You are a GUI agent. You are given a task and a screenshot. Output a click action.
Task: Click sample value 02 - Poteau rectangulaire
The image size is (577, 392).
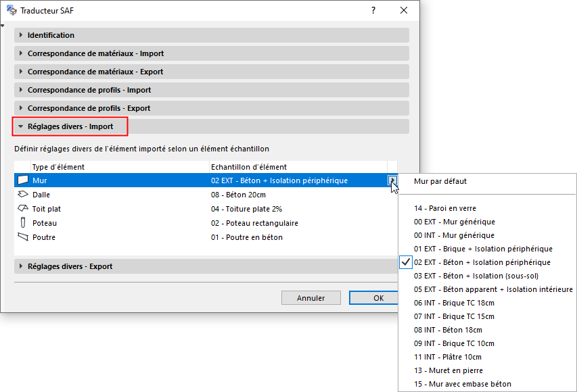tap(254, 223)
